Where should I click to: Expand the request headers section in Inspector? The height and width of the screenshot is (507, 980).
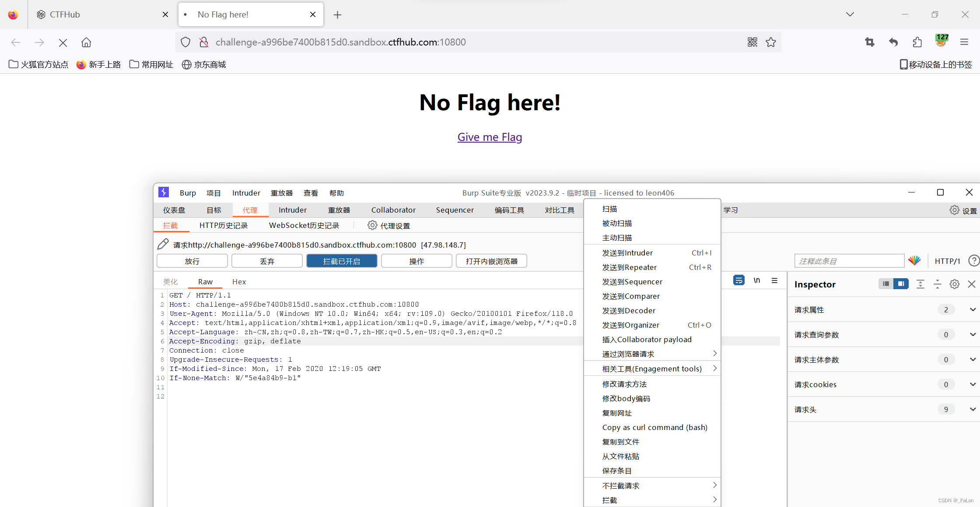click(x=973, y=409)
